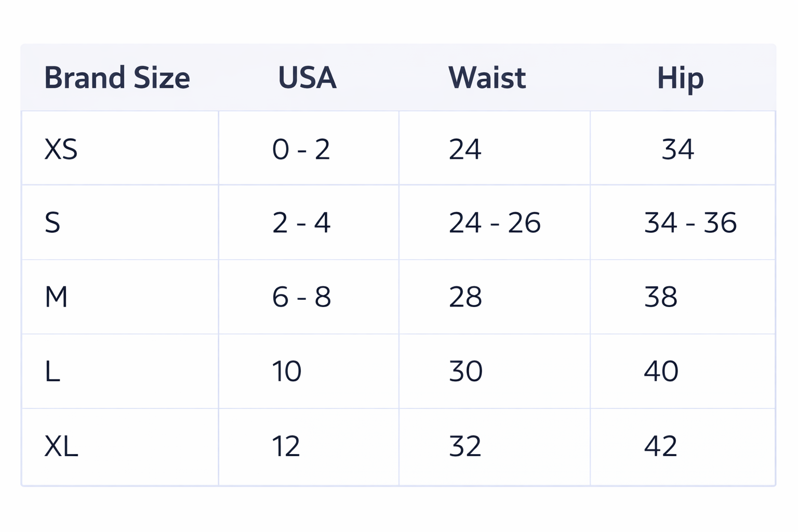Click the hip 34 - 36 cell
Screen dimensions: 798x532
690,223
